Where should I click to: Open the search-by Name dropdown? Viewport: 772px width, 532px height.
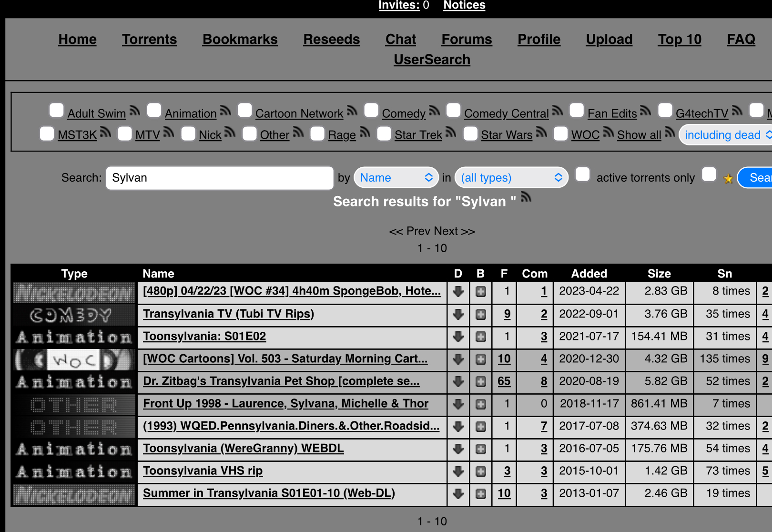click(396, 178)
